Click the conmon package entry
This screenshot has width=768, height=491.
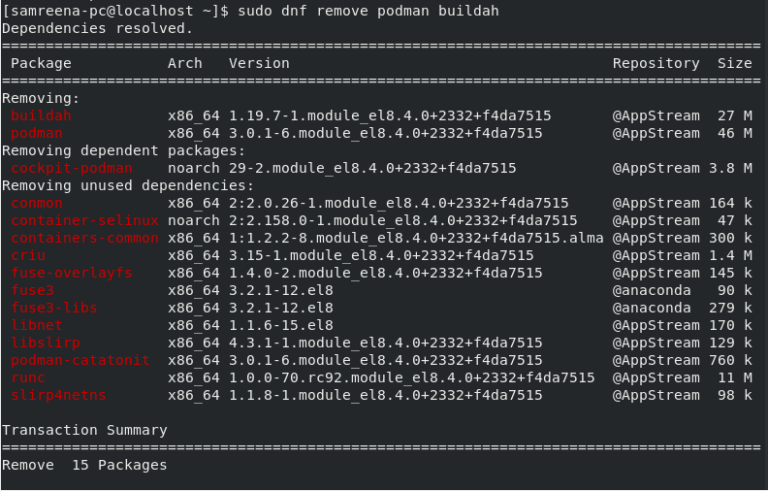click(x=37, y=203)
